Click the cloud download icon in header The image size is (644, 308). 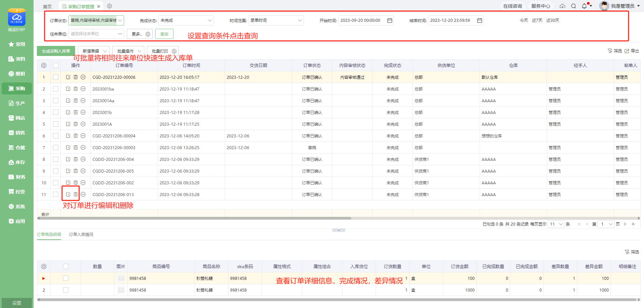point(562,6)
